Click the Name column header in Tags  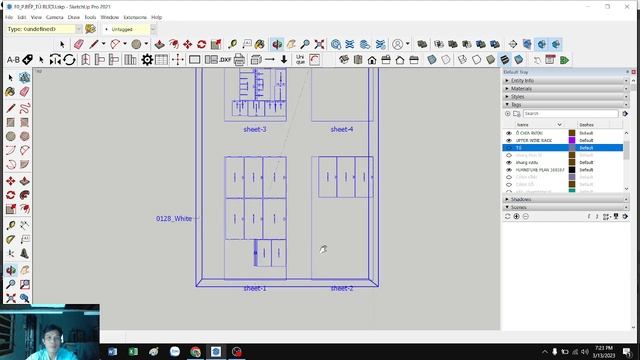[x=540, y=124]
